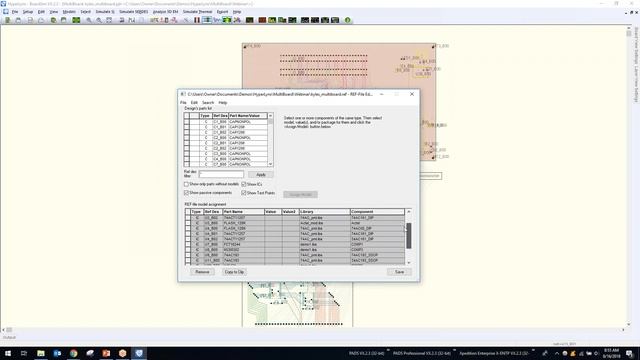Click scroll-down arrow of REF-file assignment table
640x360 pixels.
409,262
